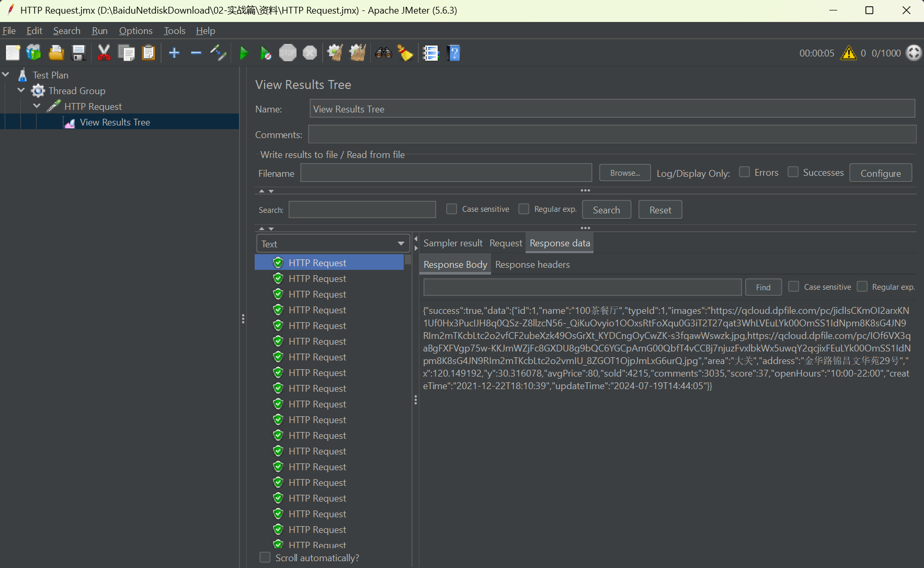Click the Clear All double broom icon
Viewport: 924px width, 568px height.
pos(358,53)
